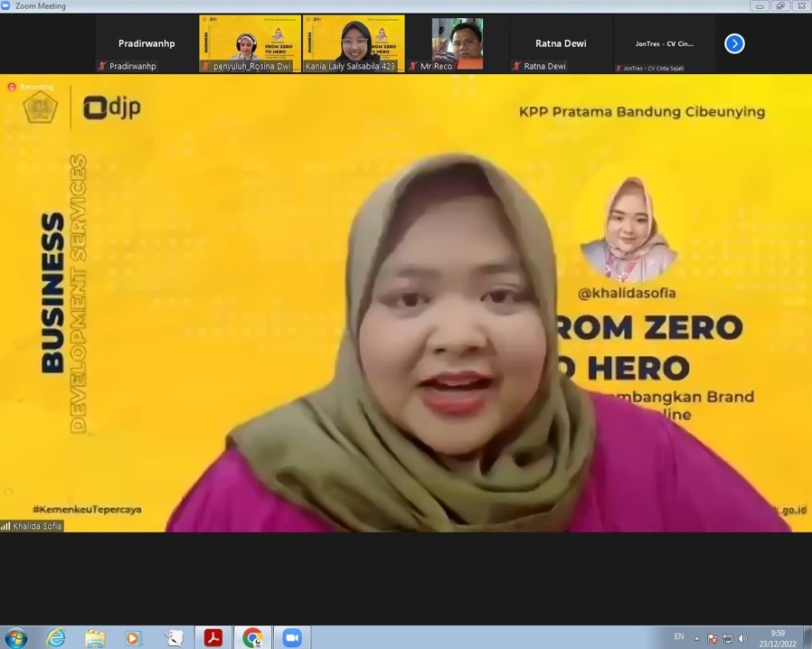The image size is (812, 649).
Task: Select Mr Reco participant video thumbnail
Action: click(x=457, y=43)
